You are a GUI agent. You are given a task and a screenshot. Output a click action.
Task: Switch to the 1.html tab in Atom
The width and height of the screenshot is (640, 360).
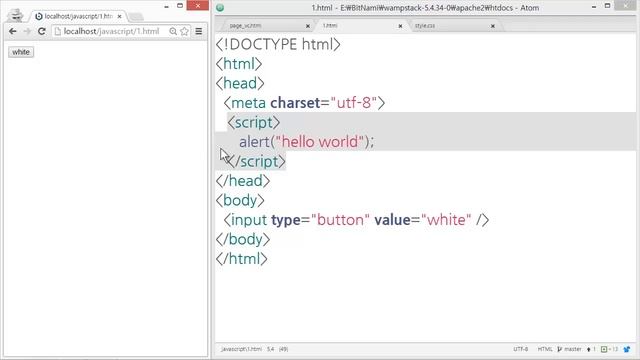pos(359,26)
